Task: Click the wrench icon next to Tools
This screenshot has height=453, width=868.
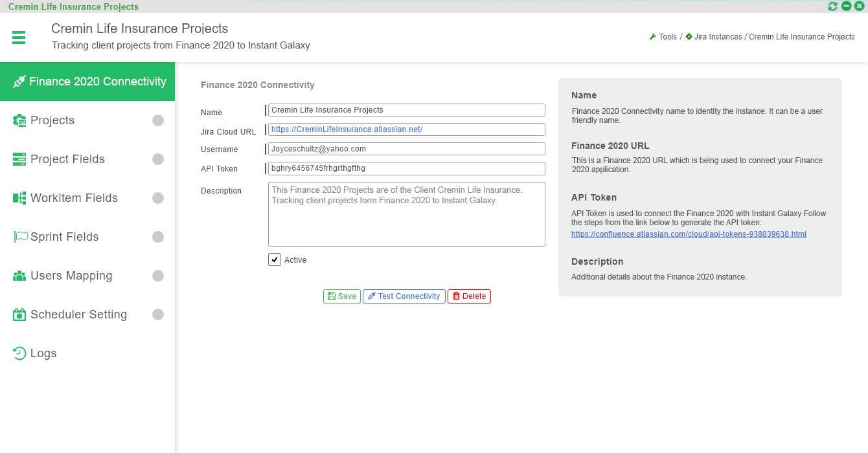Action: (x=653, y=37)
